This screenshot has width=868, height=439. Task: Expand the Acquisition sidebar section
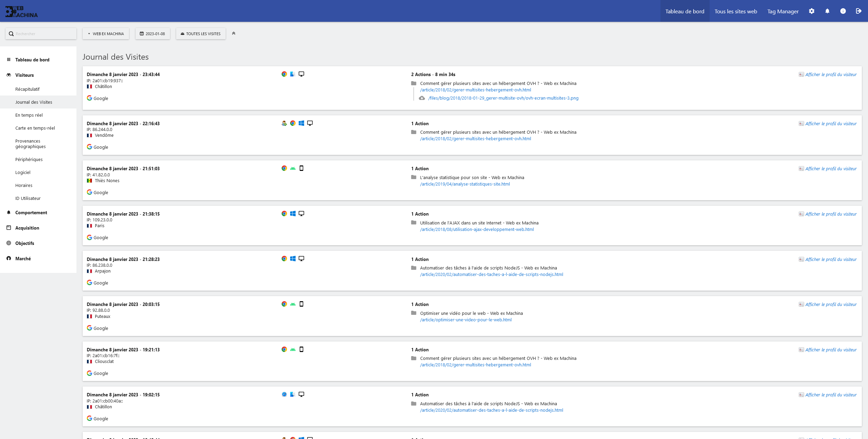27,228
